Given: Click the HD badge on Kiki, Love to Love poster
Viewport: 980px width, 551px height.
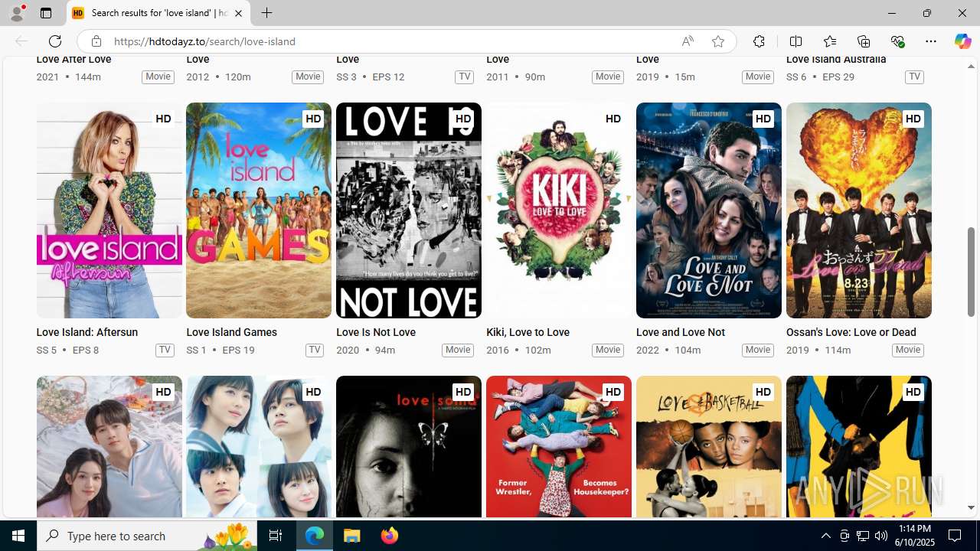Looking at the screenshot, I should 613,119.
